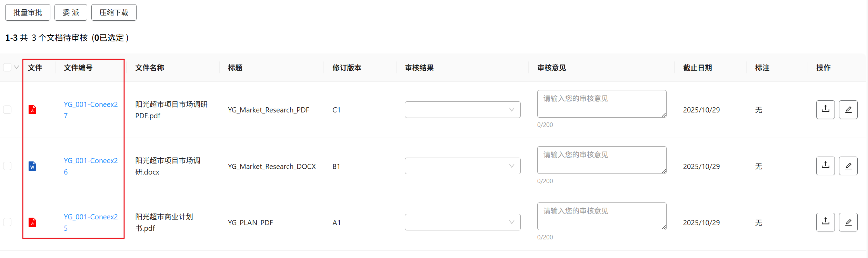
Task: Toggle the select-all checkbox in table header
Action: tap(7, 67)
